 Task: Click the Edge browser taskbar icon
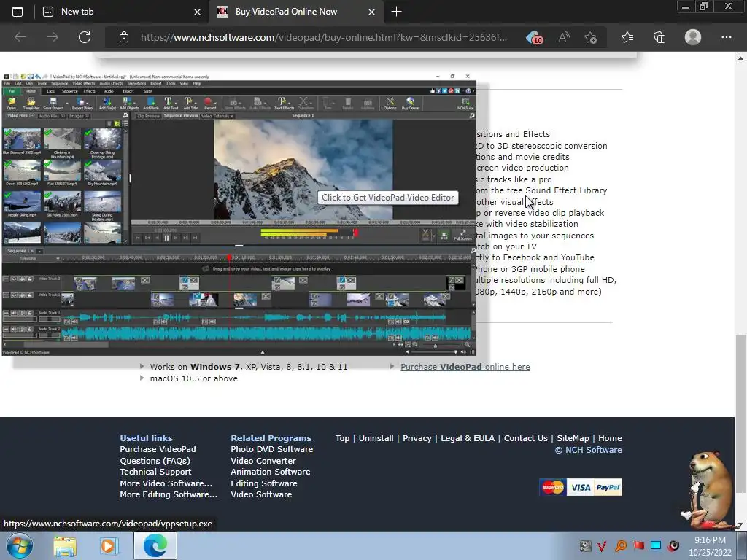pyautogui.click(x=155, y=545)
